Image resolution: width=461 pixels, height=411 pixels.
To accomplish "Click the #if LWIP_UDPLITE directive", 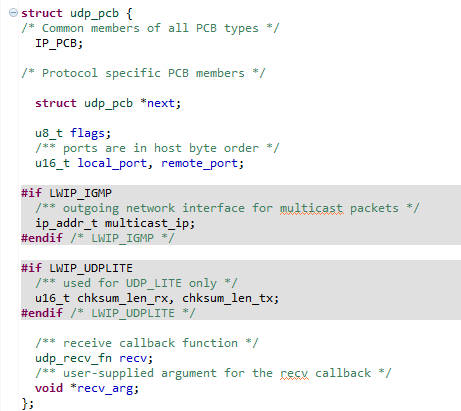I will click(x=77, y=268).
